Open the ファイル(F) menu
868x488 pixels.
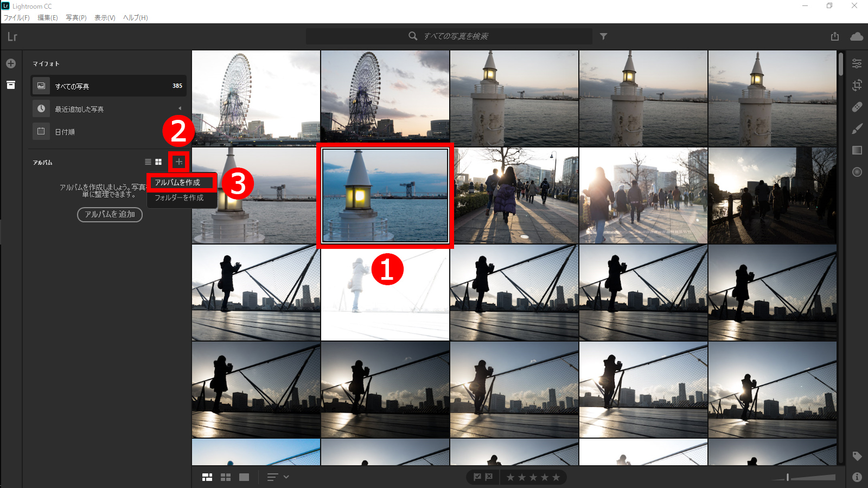coord(17,18)
